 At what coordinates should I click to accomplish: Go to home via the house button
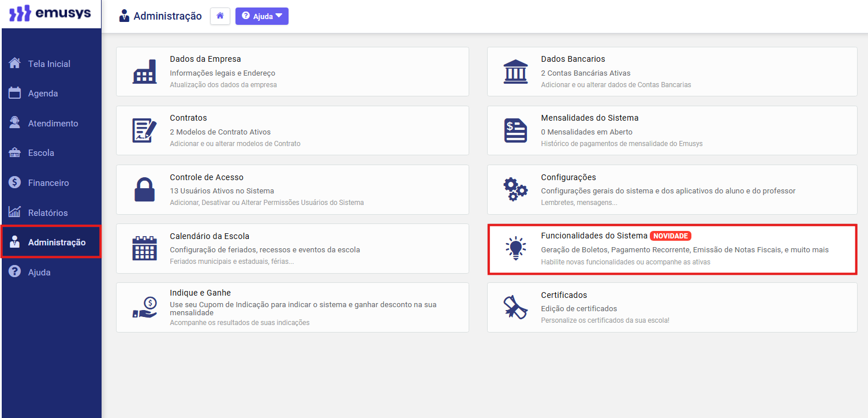click(220, 16)
